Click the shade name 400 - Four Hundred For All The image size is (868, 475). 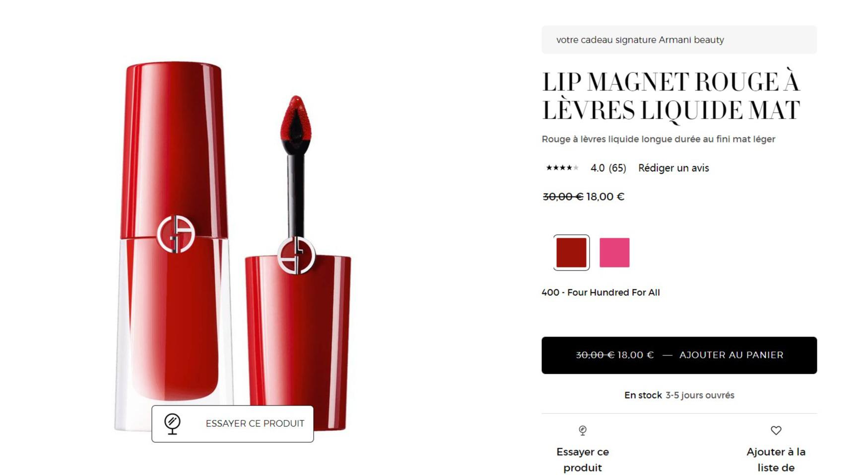(601, 292)
